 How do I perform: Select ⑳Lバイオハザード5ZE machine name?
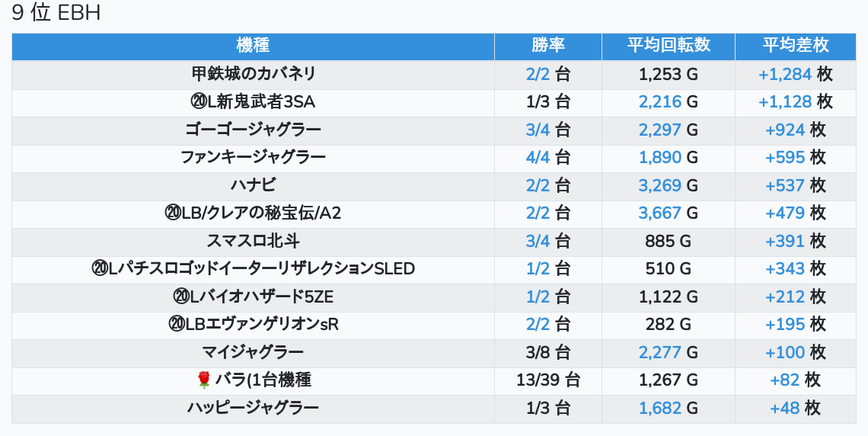253,297
